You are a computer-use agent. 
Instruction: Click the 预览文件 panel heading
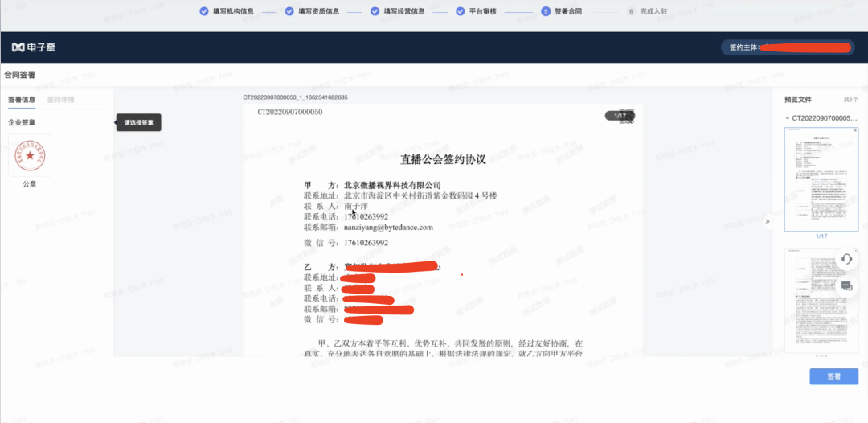(798, 100)
